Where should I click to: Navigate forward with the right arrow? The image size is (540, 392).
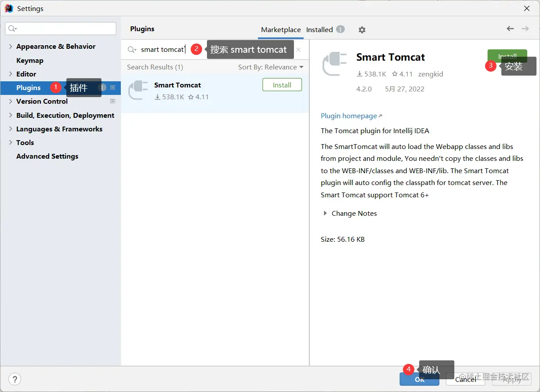[x=525, y=29]
